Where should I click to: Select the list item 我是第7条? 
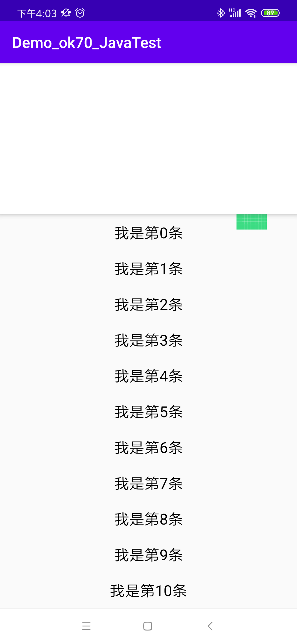coord(148,484)
